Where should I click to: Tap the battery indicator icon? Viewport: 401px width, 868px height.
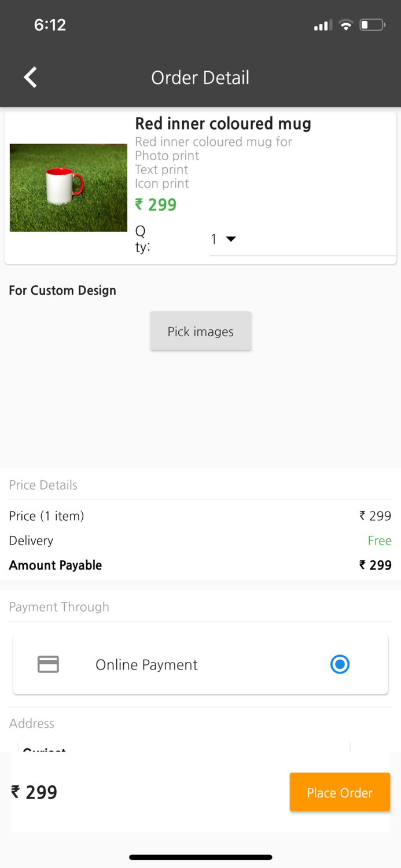click(x=372, y=25)
